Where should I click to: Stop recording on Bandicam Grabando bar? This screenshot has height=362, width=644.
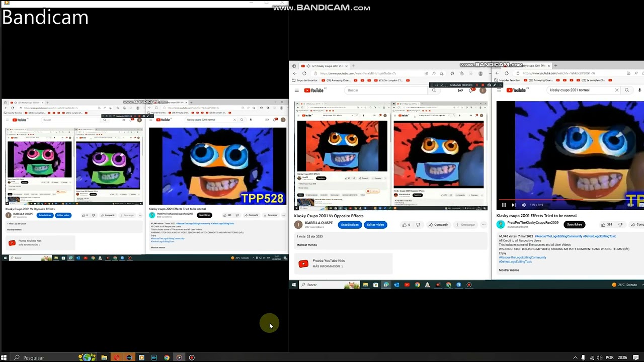[x=483, y=85]
